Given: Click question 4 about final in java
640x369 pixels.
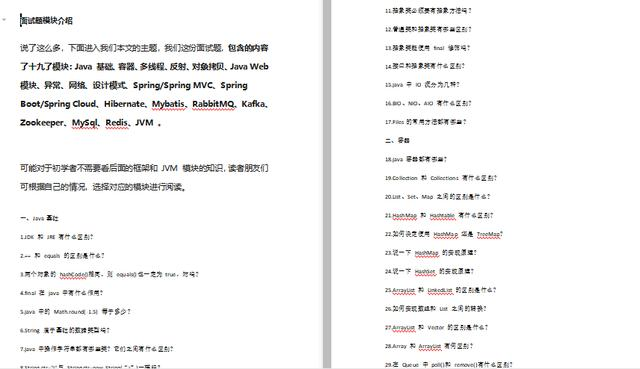Looking at the screenshot, I should 62,293.
